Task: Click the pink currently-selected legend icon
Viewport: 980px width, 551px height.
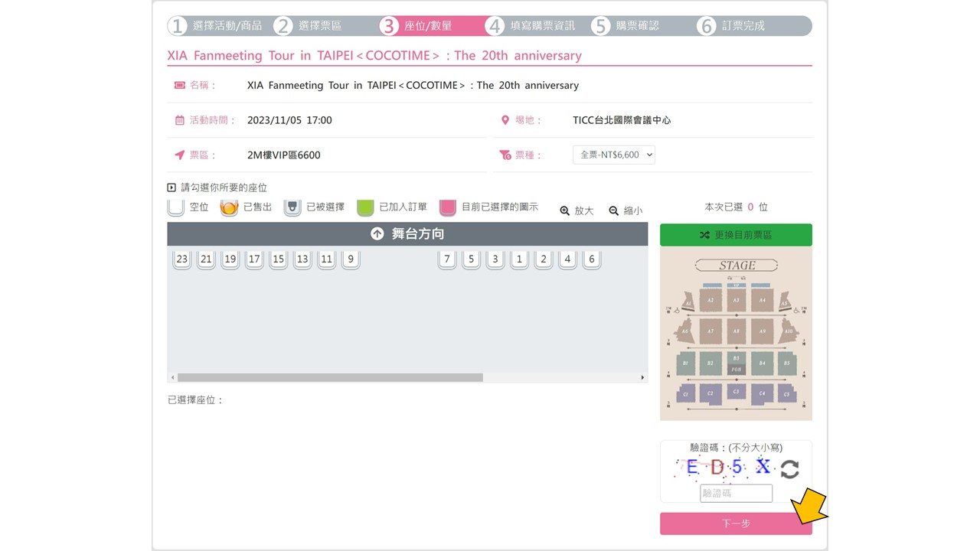Action: tap(448, 207)
